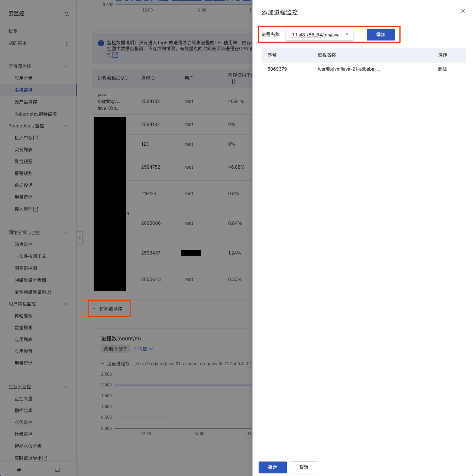Click the swap icon at sidebar bottom

pos(19,470)
